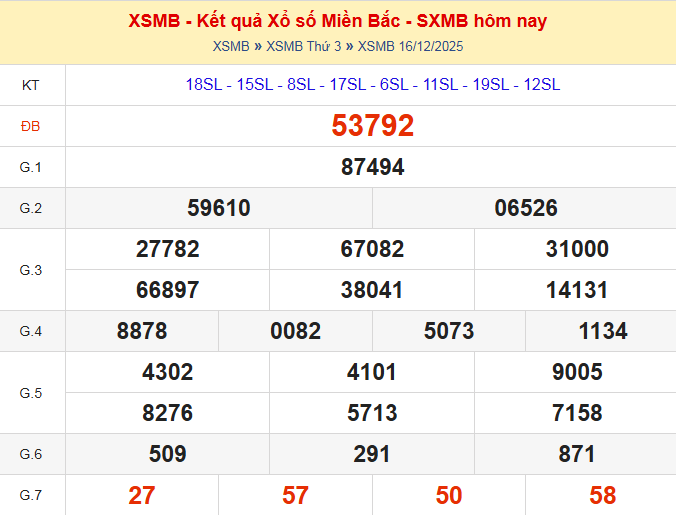Click the KT row label
Image resolution: width=676 pixels, height=515 pixels.
click(x=31, y=85)
